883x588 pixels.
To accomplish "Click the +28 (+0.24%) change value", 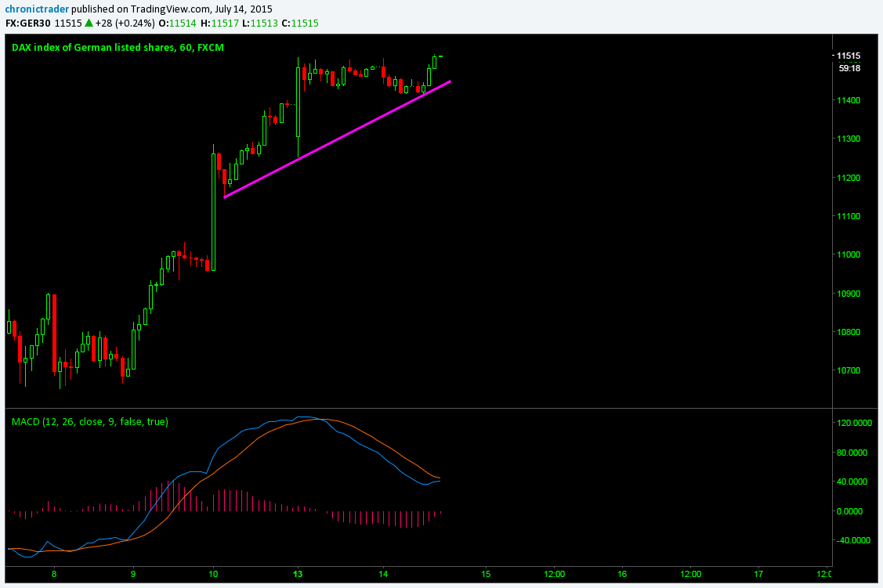I will click(x=125, y=23).
